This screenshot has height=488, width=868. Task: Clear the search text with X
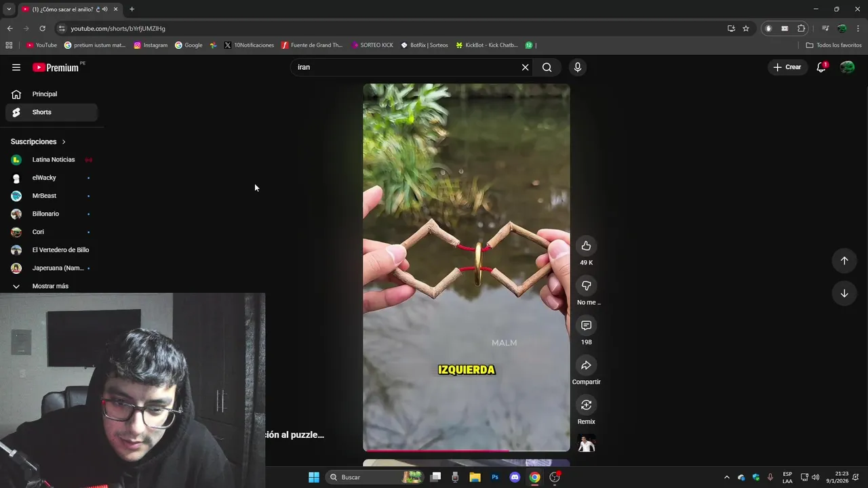point(525,67)
